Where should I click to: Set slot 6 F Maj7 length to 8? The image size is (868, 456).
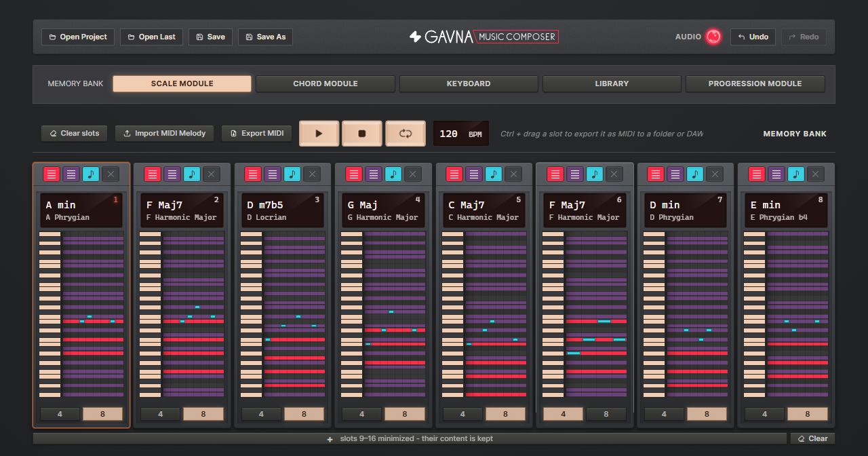pyautogui.click(x=606, y=414)
